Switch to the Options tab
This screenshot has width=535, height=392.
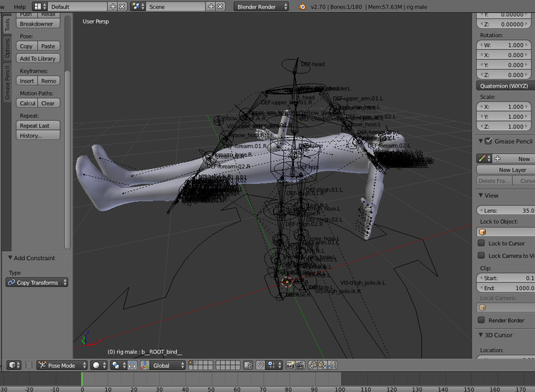click(7, 48)
